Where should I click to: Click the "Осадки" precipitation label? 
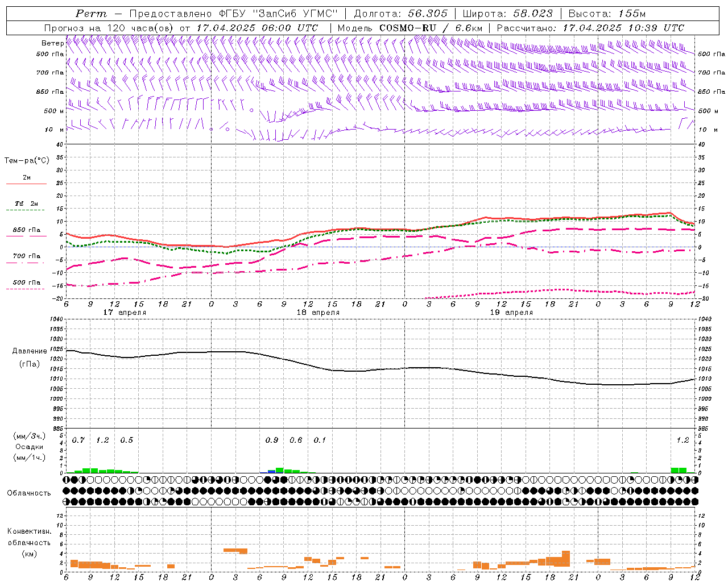[x=30, y=447]
